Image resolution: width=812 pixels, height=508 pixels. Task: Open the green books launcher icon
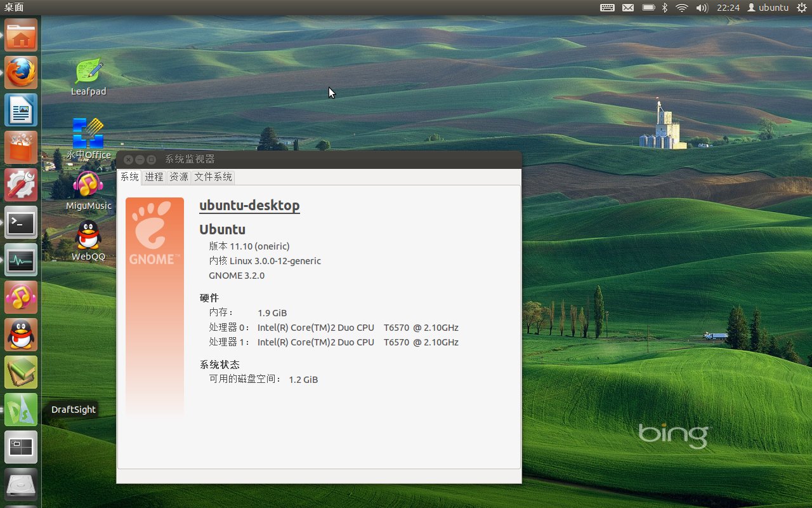(21, 372)
